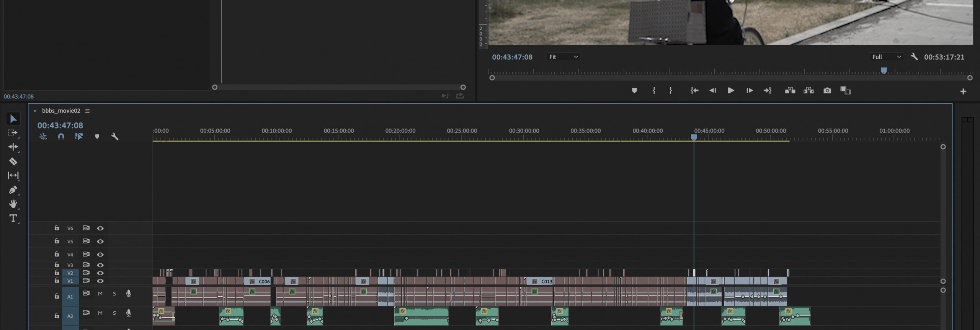
Task: Open the Fit zoom level dropdown
Action: tap(563, 57)
